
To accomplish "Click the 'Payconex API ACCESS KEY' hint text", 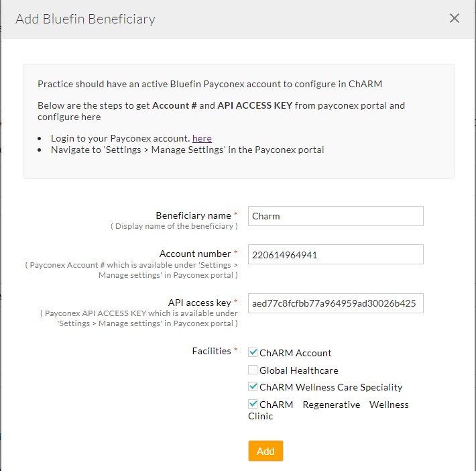I will (139, 319).
